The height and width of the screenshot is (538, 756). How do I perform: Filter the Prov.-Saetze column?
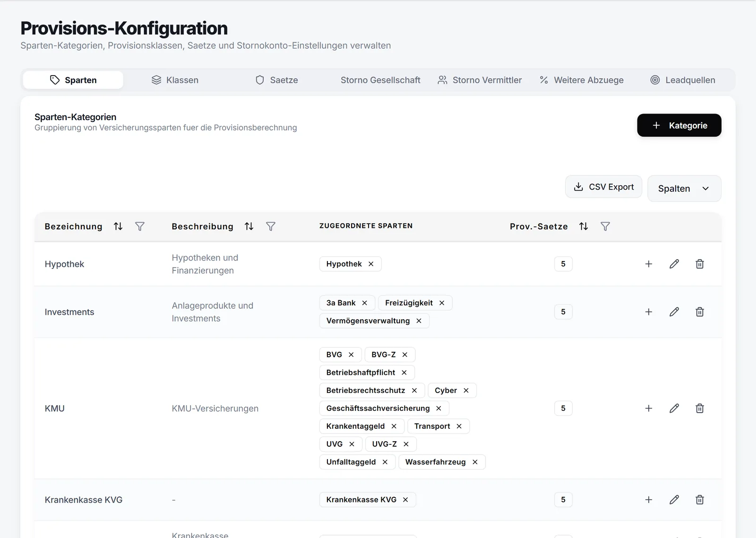pos(605,226)
